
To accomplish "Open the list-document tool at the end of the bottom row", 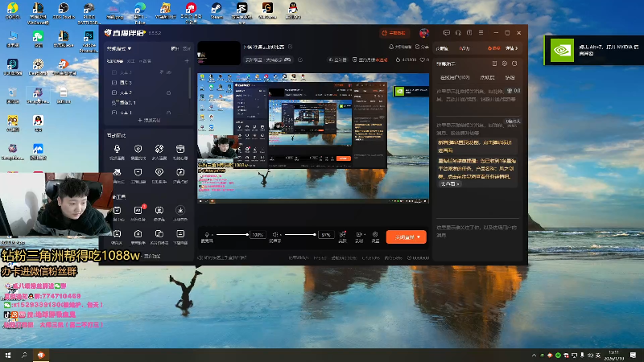I will 180,234.
